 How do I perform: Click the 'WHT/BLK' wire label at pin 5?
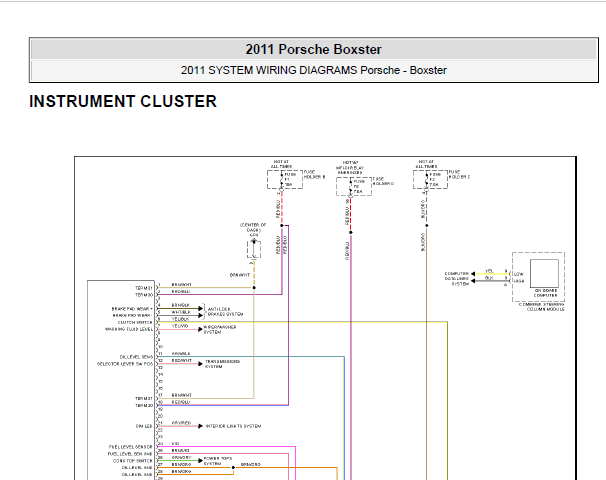pos(180,312)
